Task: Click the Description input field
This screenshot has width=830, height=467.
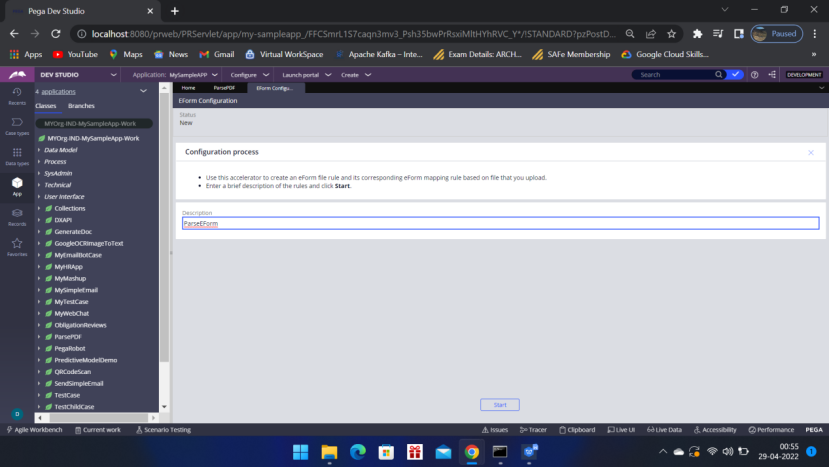Action: [500, 223]
